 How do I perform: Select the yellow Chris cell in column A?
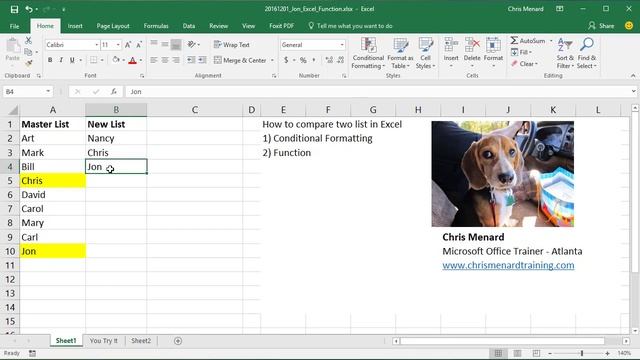(x=53, y=181)
